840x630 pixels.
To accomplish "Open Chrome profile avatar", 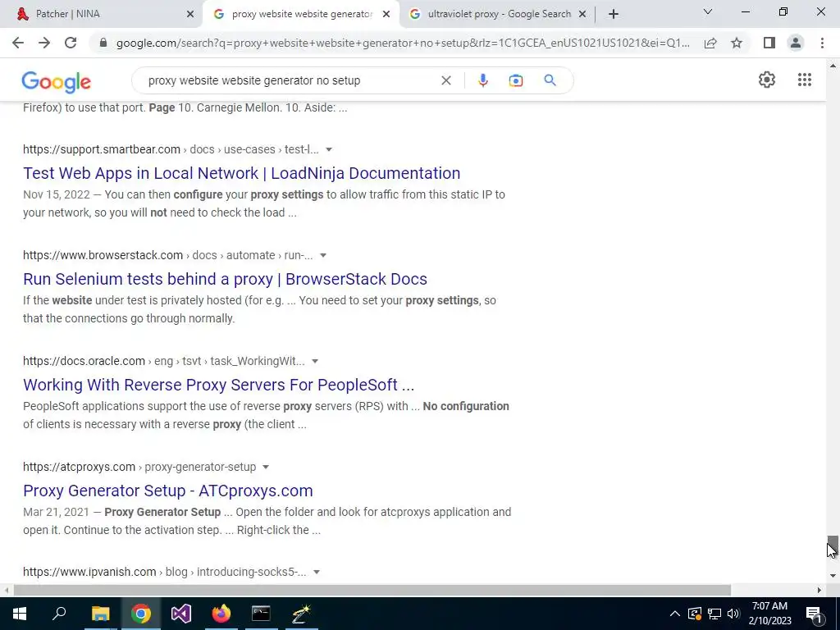I will coord(796,43).
